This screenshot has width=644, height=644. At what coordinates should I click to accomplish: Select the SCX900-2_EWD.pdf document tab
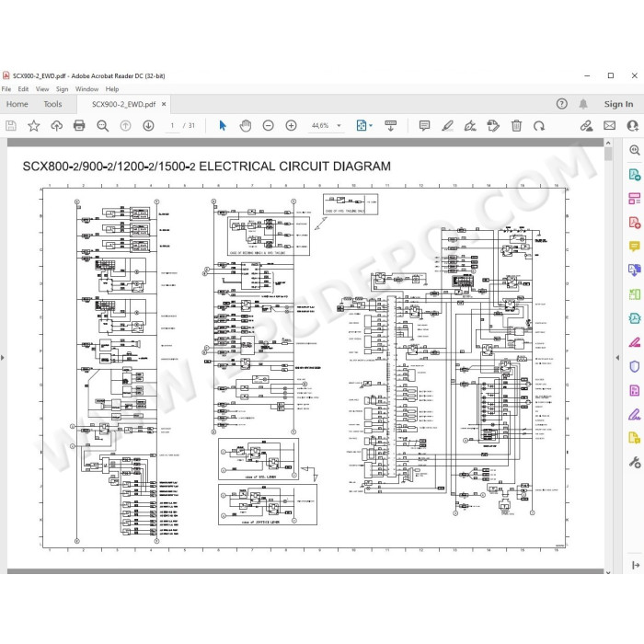click(x=123, y=104)
